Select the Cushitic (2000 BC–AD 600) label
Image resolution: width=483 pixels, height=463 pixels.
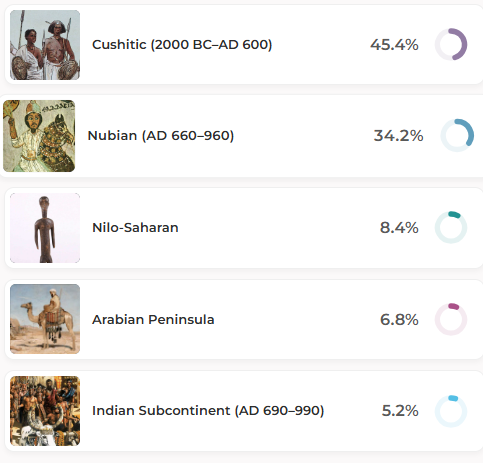(182, 45)
